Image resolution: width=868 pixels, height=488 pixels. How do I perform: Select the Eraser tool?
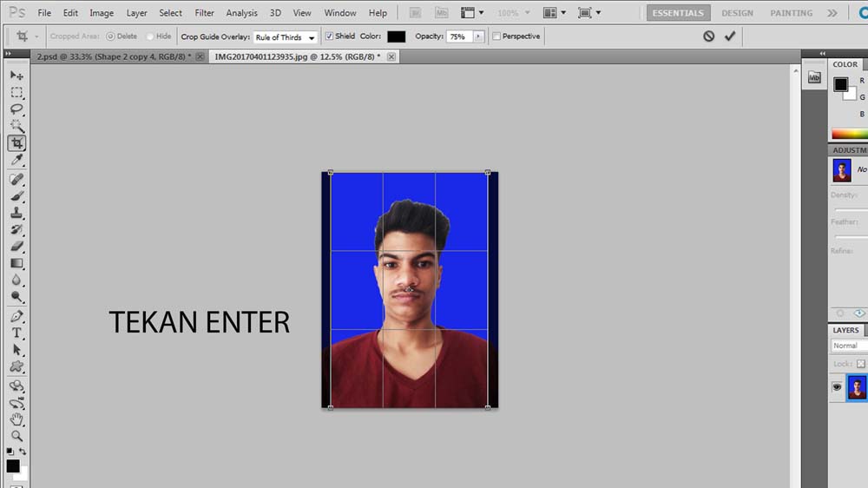tap(16, 246)
